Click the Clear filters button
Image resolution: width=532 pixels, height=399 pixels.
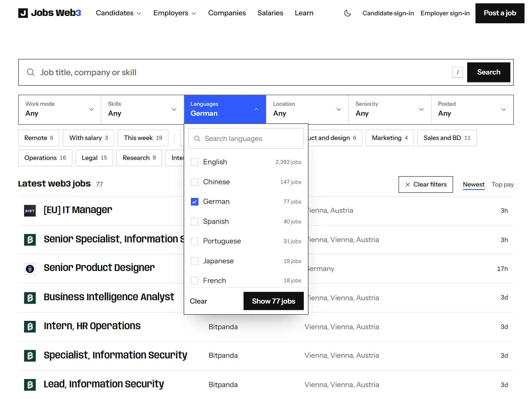tap(426, 185)
